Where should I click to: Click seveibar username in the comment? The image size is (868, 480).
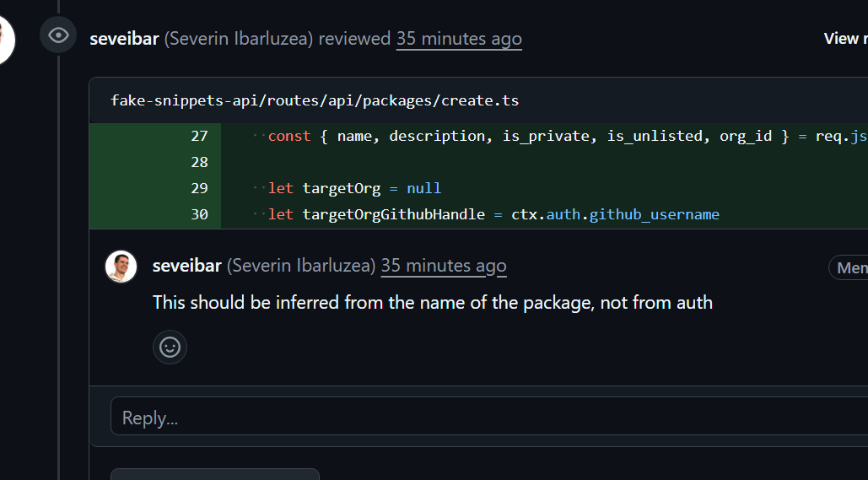pyautogui.click(x=186, y=266)
